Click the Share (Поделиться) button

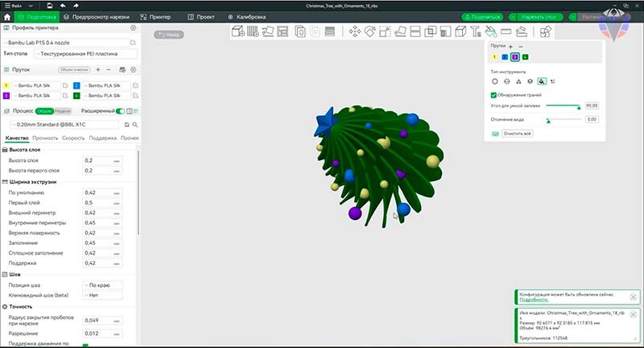[482, 17]
